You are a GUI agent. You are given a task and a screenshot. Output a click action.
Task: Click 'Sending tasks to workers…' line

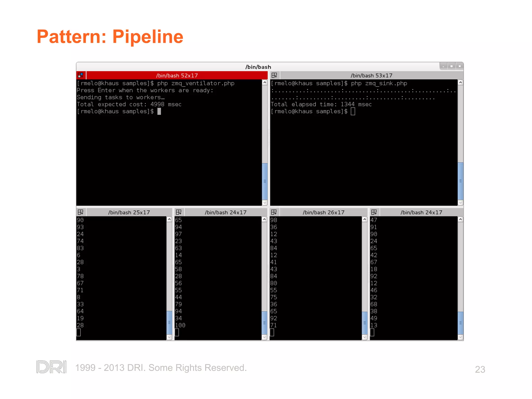[x=121, y=97]
